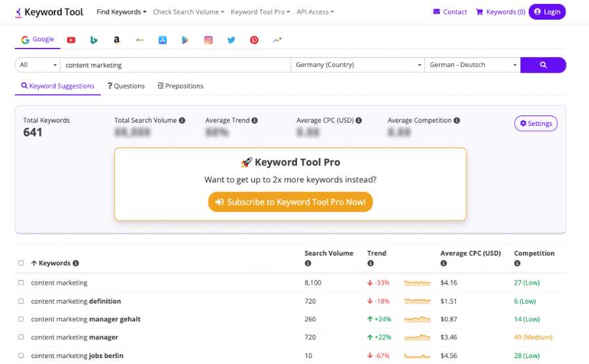The width and height of the screenshot is (589, 364).
Task: Open the YouTube keyword source tab
Action: point(71,40)
